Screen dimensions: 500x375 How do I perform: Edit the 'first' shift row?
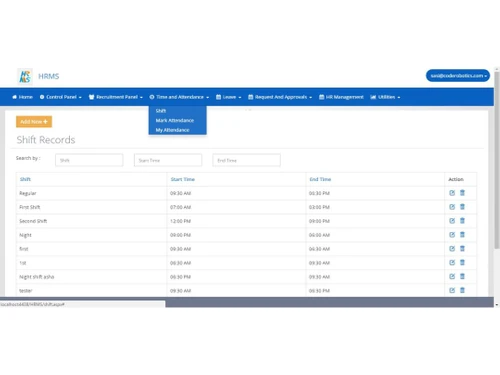tap(452, 249)
